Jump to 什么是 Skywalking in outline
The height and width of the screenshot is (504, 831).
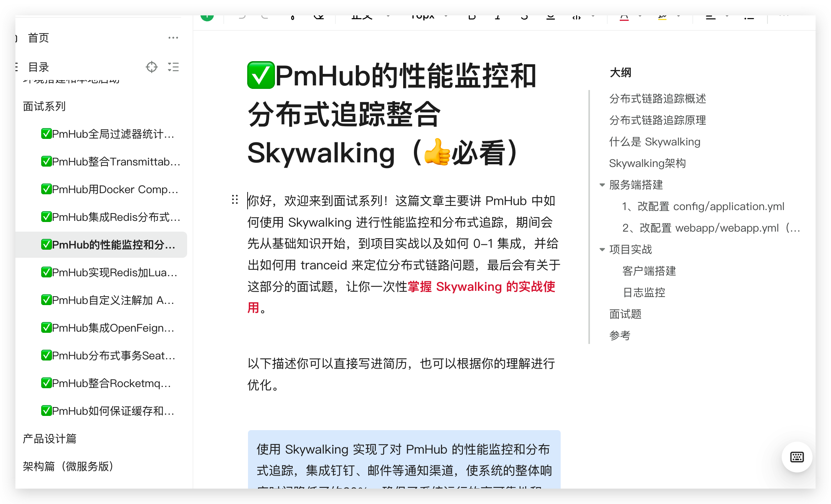[x=655, y=142]
